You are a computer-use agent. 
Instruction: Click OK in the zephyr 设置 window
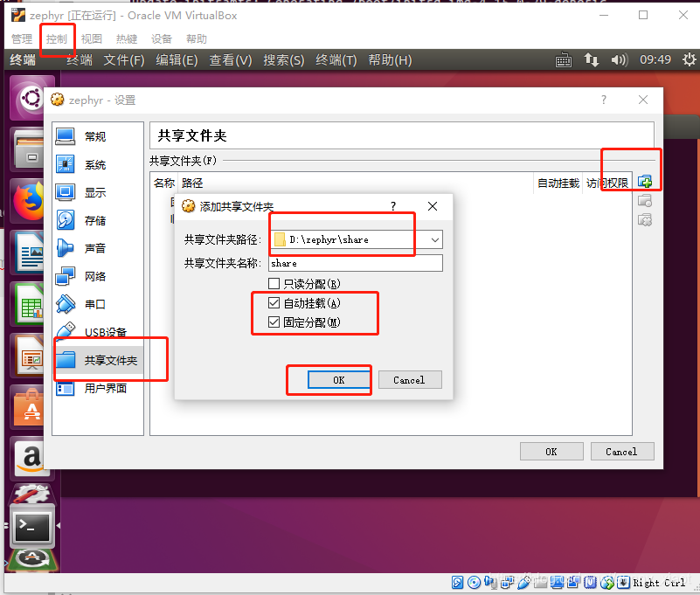click(551, 452)
